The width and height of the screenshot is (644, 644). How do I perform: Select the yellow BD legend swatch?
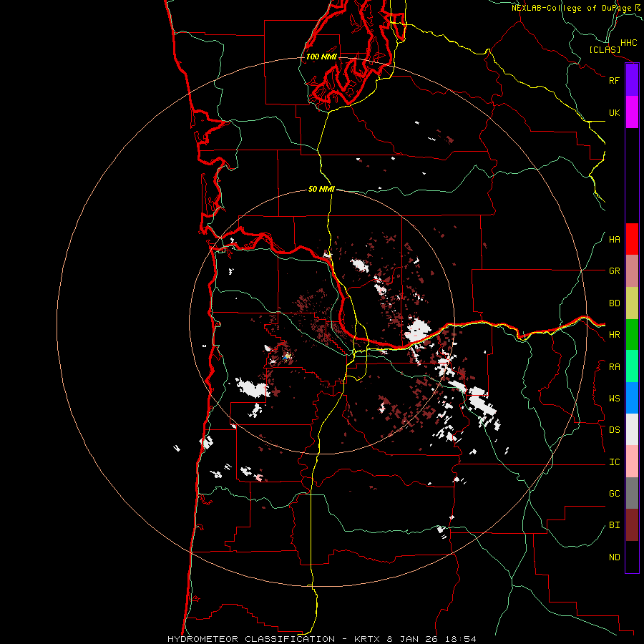[x=632, y=303]
